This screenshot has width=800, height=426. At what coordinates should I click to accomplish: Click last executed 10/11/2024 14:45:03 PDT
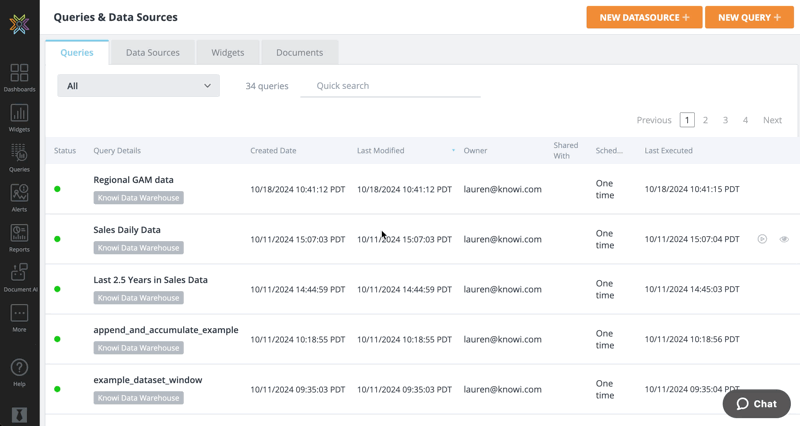pyautogui.click(x=692, y=289)
